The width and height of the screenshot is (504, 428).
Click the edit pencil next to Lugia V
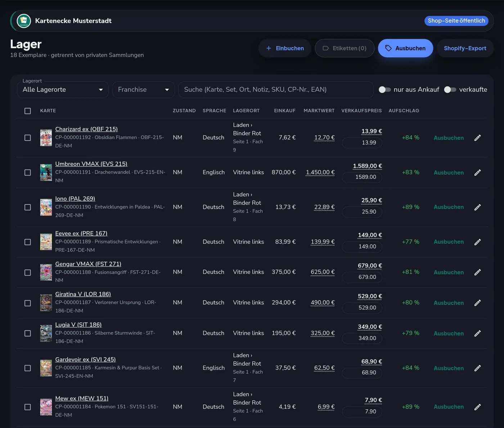click(x=477, y=333)
